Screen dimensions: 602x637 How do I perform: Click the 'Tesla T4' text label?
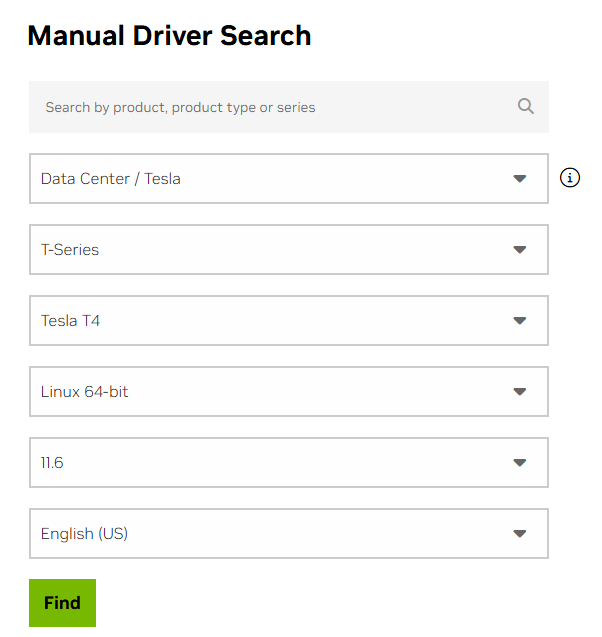[70, 321]
